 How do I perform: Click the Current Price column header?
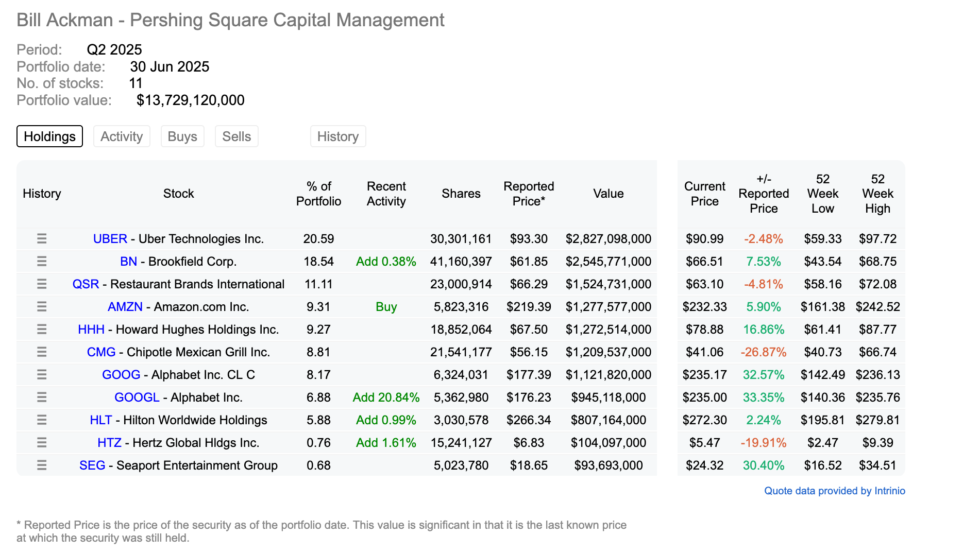tap(705, 194)
